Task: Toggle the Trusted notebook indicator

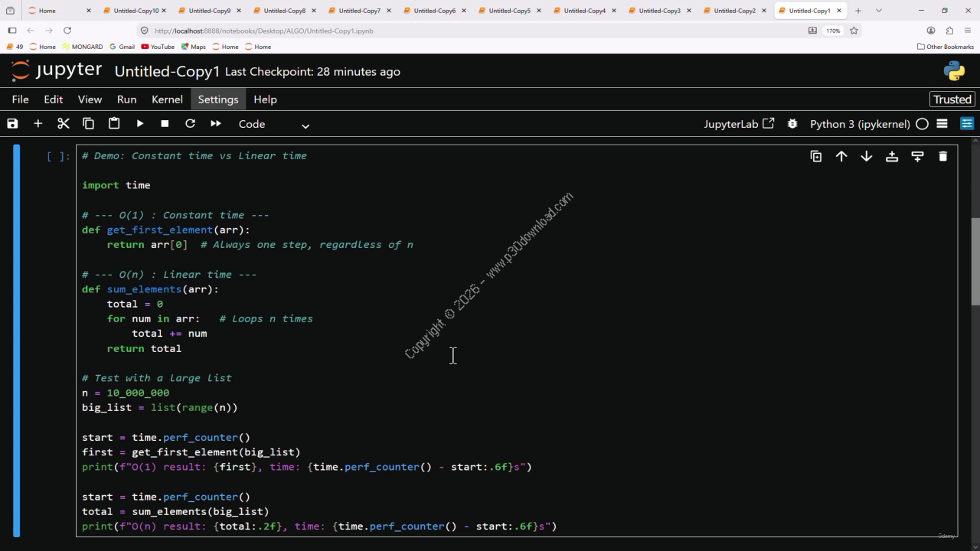Action: click(952, 99)
